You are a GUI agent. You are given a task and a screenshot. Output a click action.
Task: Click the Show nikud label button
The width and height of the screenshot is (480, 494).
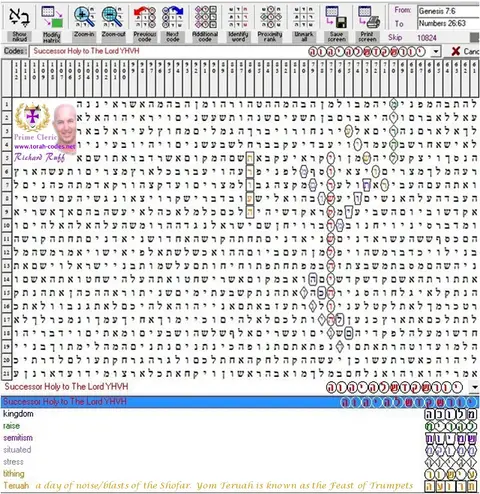pyautogui.click(x=19, y=37)
